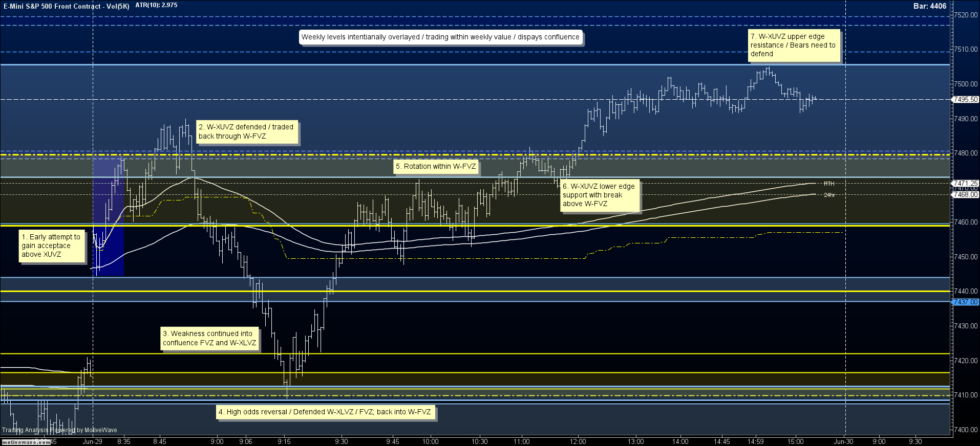Select annotation '4. High odds reversal / Defended W-XLVZ'
This screenshot has width=980, height=446.
(325, 412)
